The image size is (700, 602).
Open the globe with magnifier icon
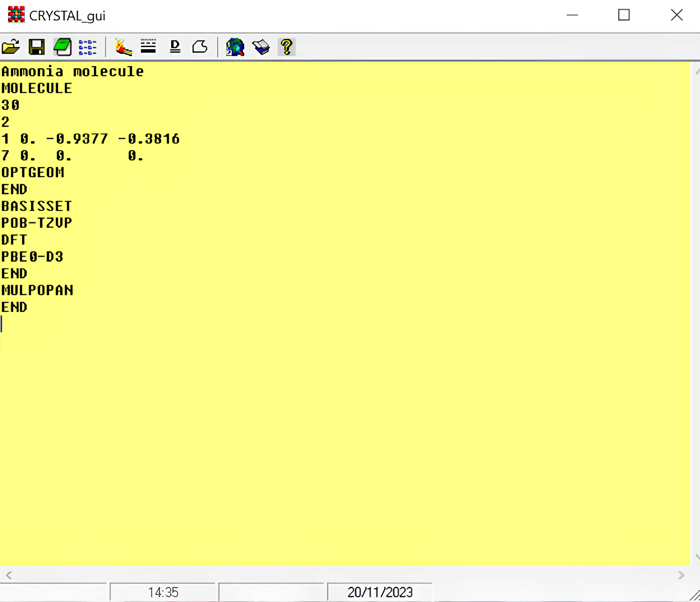235,47
